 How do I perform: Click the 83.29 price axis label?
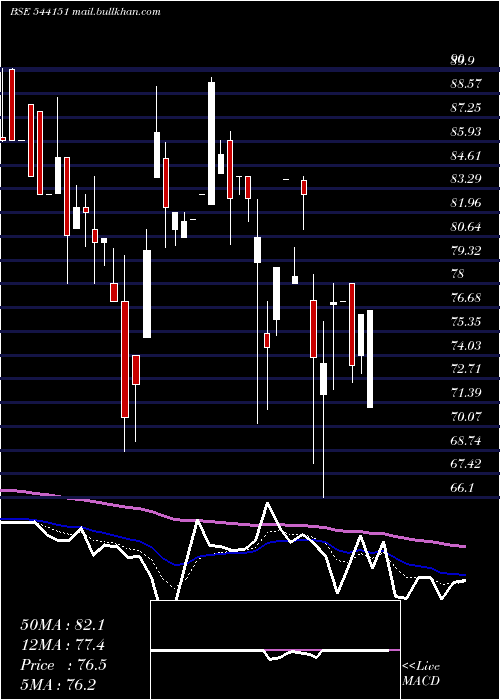click(x=467, y=179)
